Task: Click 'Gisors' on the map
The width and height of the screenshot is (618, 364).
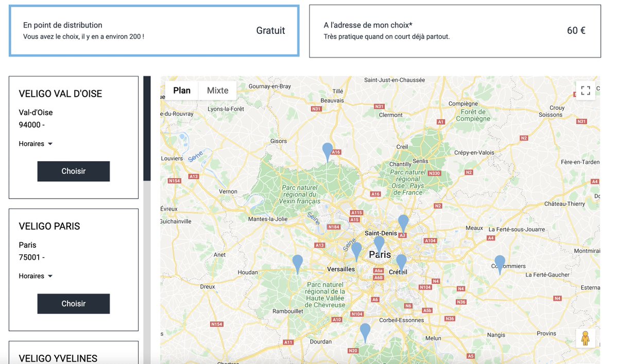Action: pyautogui.click(x=278, y=141)
